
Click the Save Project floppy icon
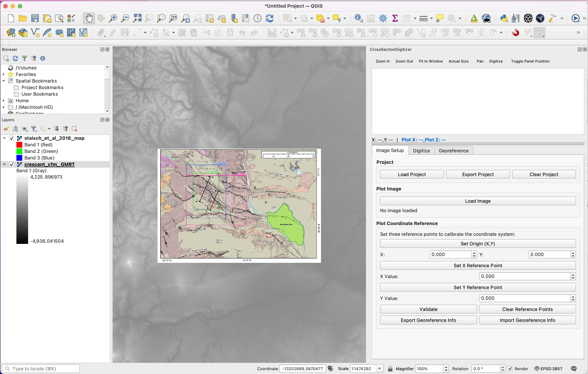35,18
